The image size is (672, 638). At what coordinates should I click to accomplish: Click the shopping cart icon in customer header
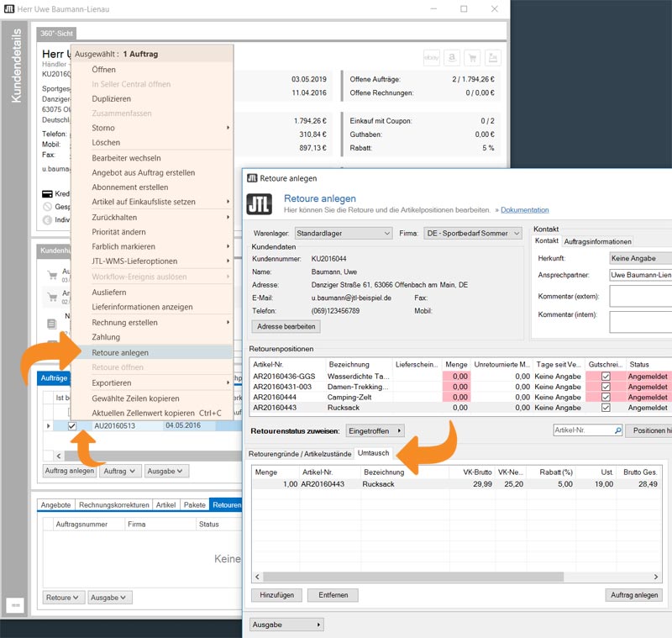pyautogui.click(x=472, y=57)
